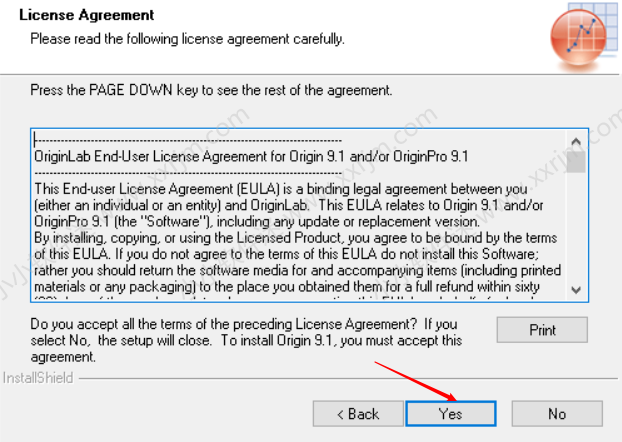Click the scrollbar up arrow in license box
622x442 pixels.
pyautogui.click(x=576, y=141)
